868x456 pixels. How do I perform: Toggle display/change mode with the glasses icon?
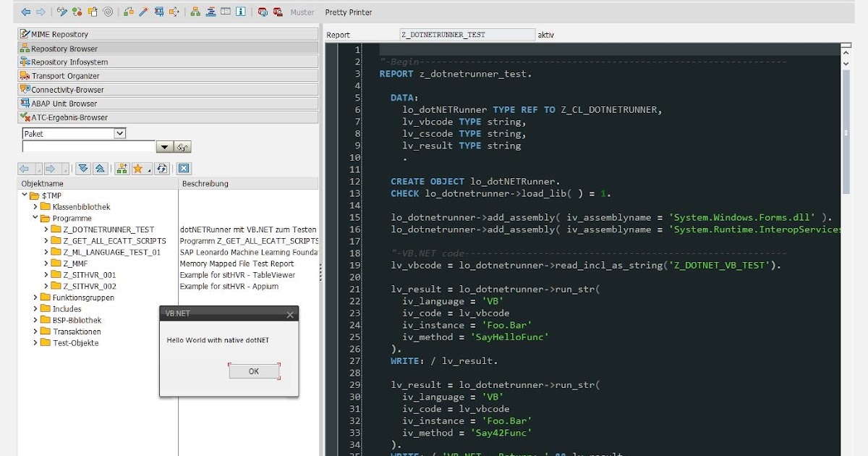(x=61, y=12)
